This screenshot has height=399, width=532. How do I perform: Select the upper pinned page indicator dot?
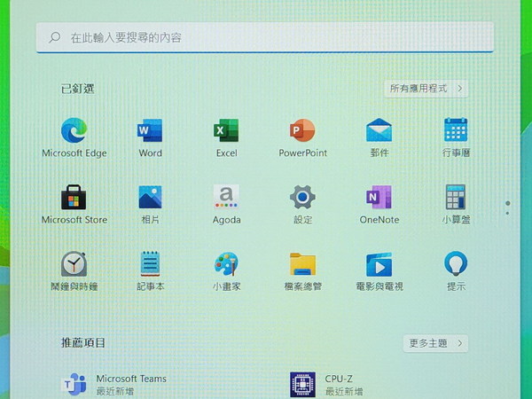507,203
